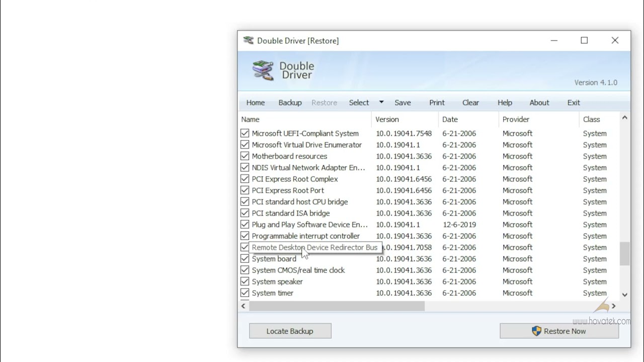
Task: Uncheck PCI Express Root Port
Action: tap(245, 190)
